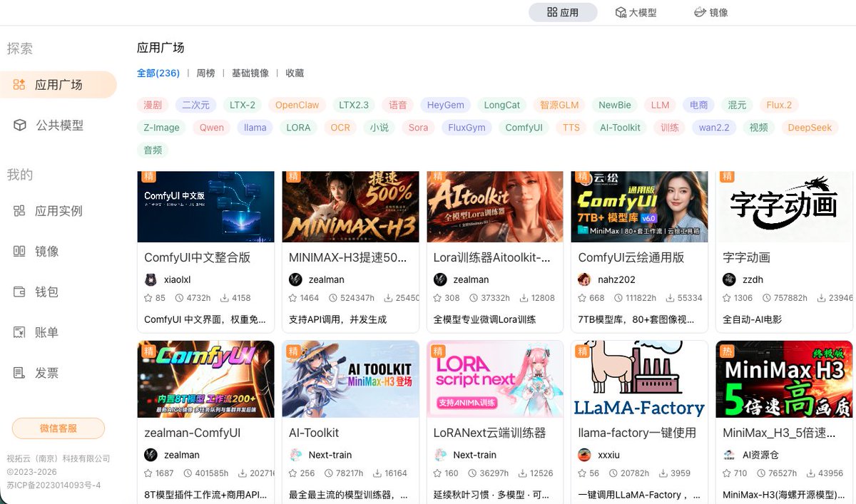Select the Flux.2 tag

779,105
